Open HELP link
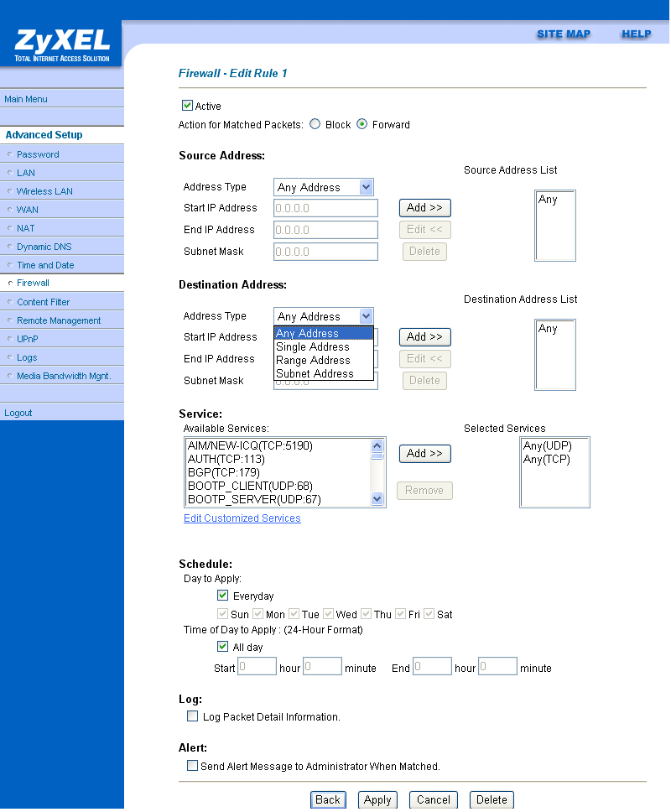Image resolution: width=671 pixels, height=812 pixels. 637,34
